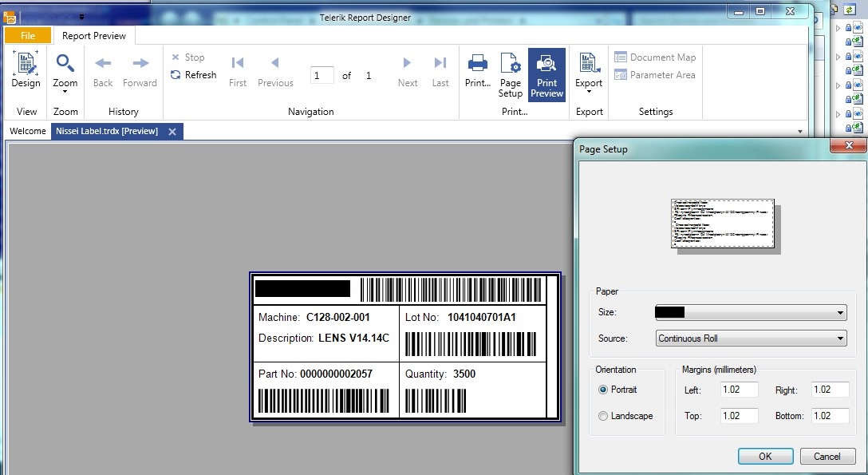Toggle the Parameter Area
Screen dimensions: 868x475
pyautogui.click(x=655, y=75)
